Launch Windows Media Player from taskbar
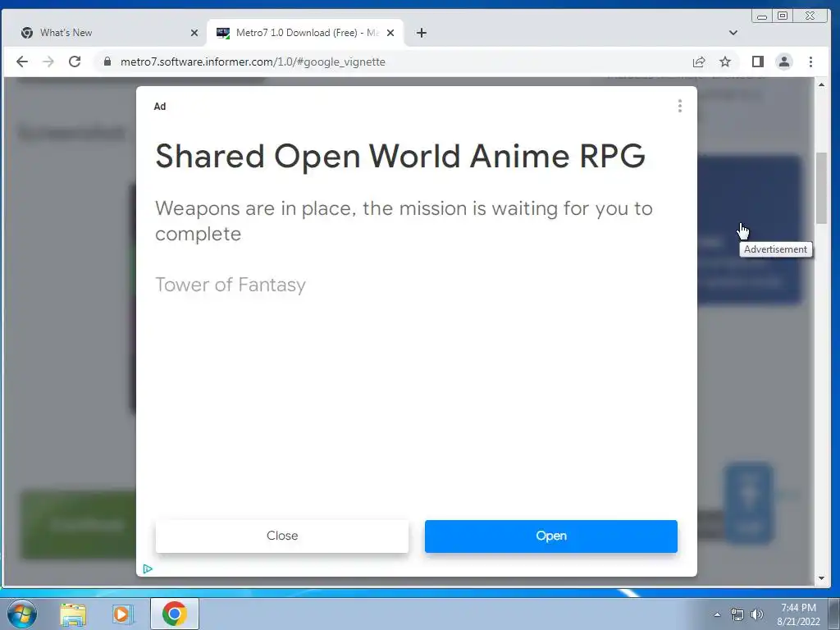840x630 pixels. coord(122,614)
